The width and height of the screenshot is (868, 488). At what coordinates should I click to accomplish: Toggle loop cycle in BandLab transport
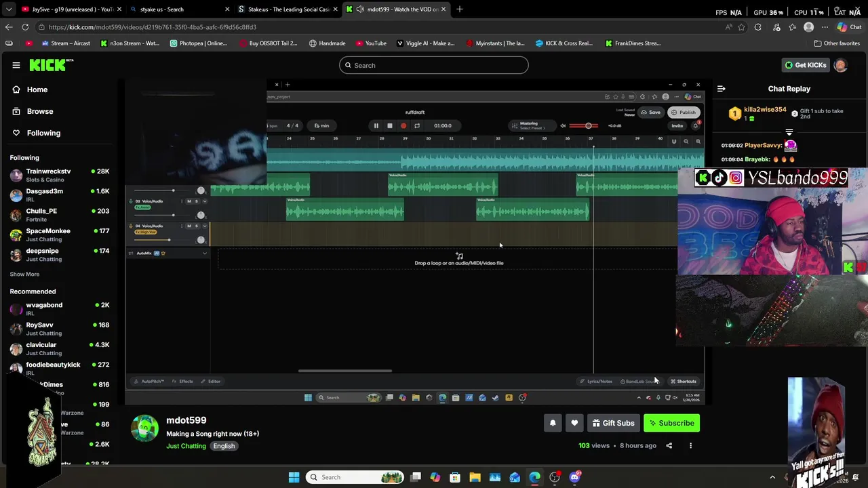pos(416,125)
